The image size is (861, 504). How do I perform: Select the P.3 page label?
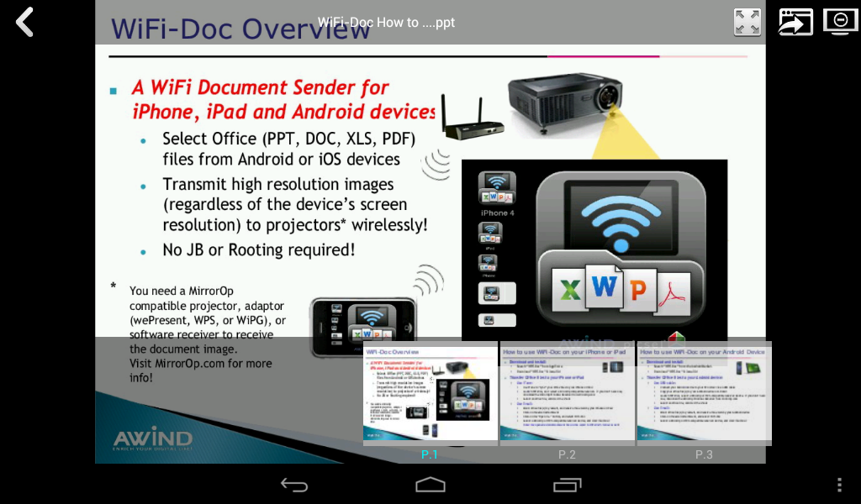[x=704, y=454]
